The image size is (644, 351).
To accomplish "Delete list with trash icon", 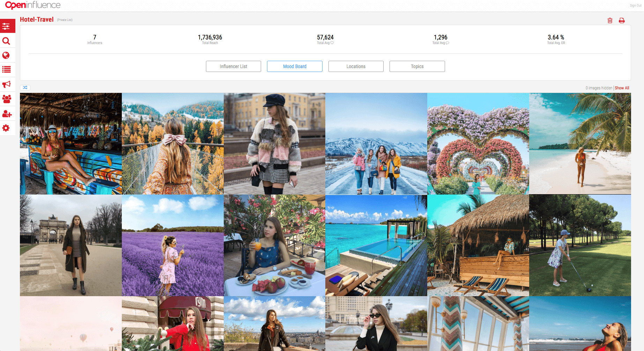I will 610,21.
